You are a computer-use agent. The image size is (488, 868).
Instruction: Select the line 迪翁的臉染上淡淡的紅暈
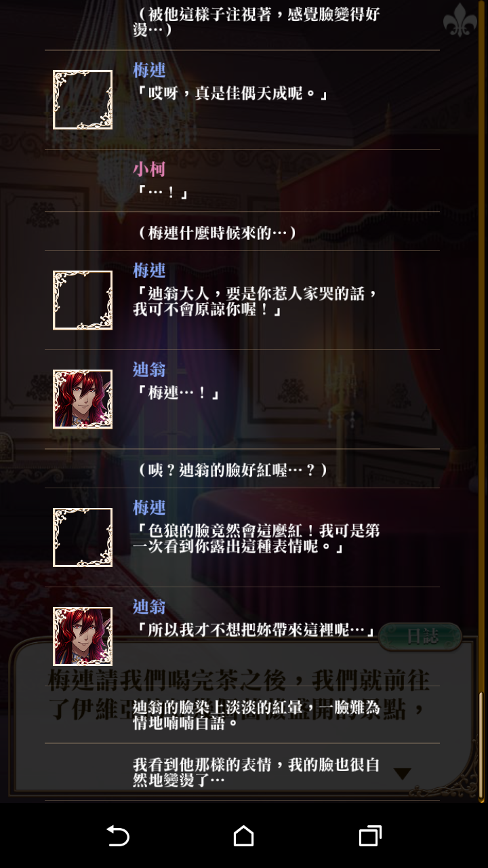(255, 715)
